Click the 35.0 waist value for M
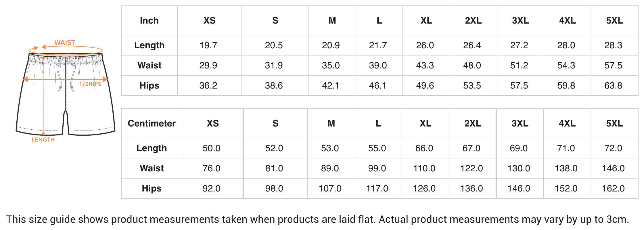 (331, 65)
